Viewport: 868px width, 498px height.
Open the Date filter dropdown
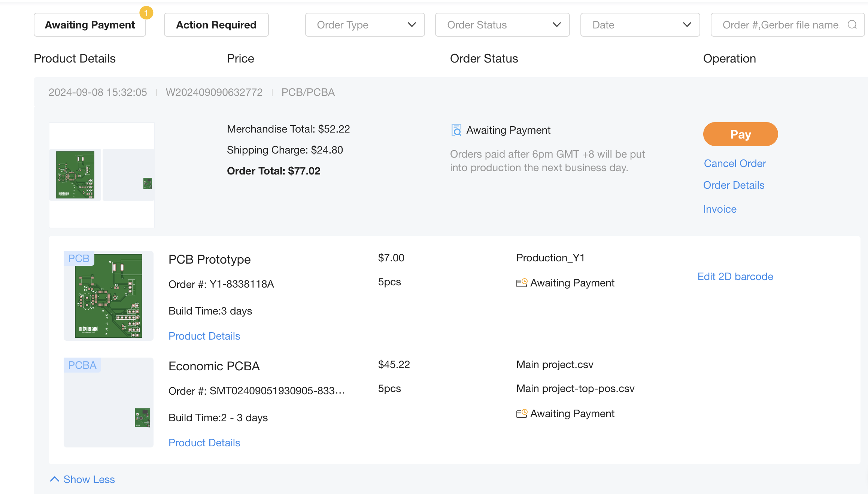point(640,25)
